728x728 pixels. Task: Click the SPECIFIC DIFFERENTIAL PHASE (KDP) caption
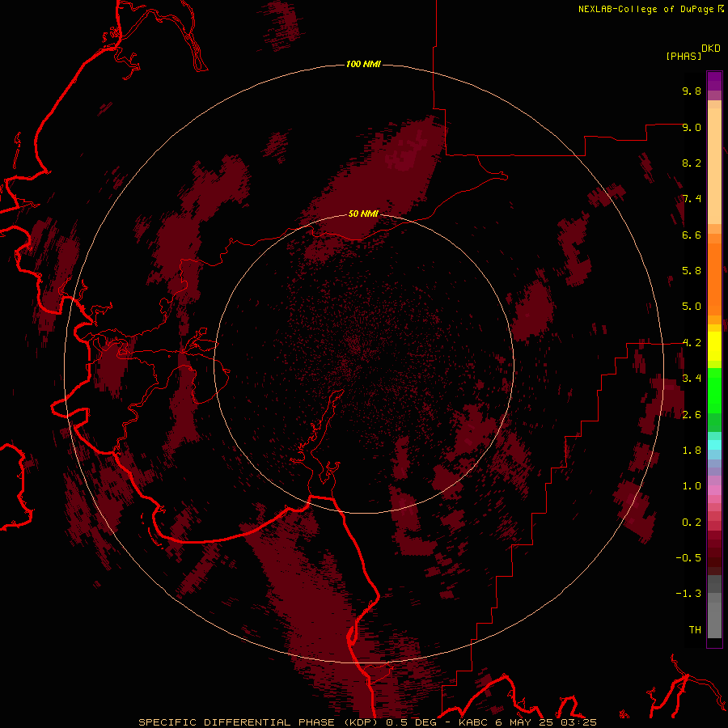[x=258, y=722]
